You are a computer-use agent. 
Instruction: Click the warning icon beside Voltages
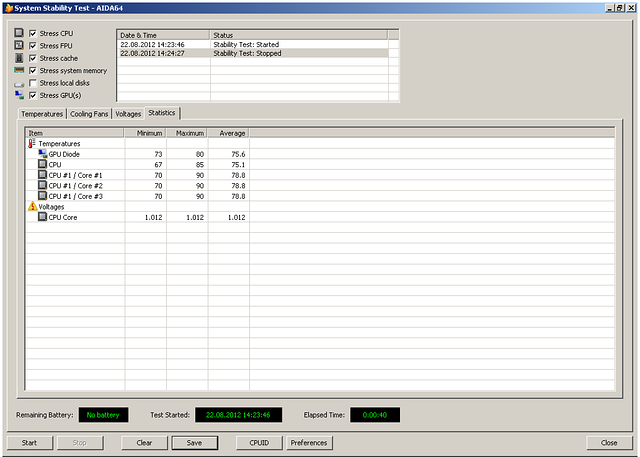31,206
